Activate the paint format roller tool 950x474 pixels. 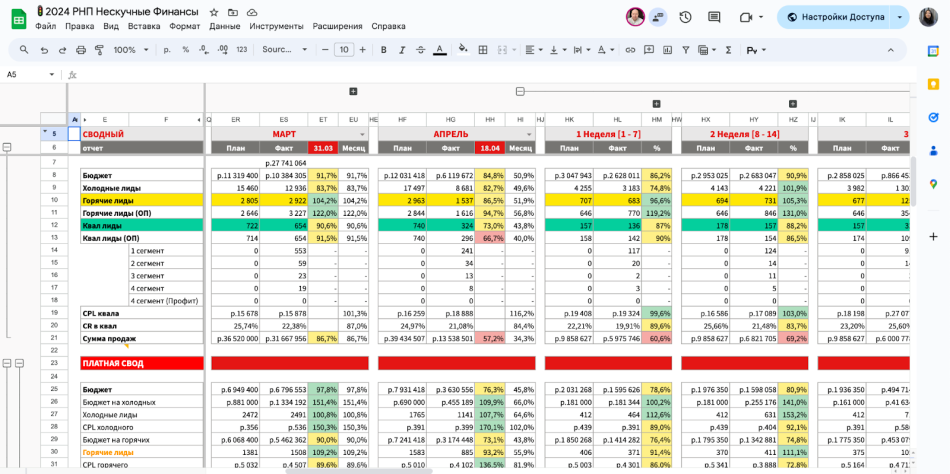(x=99, y=50)
